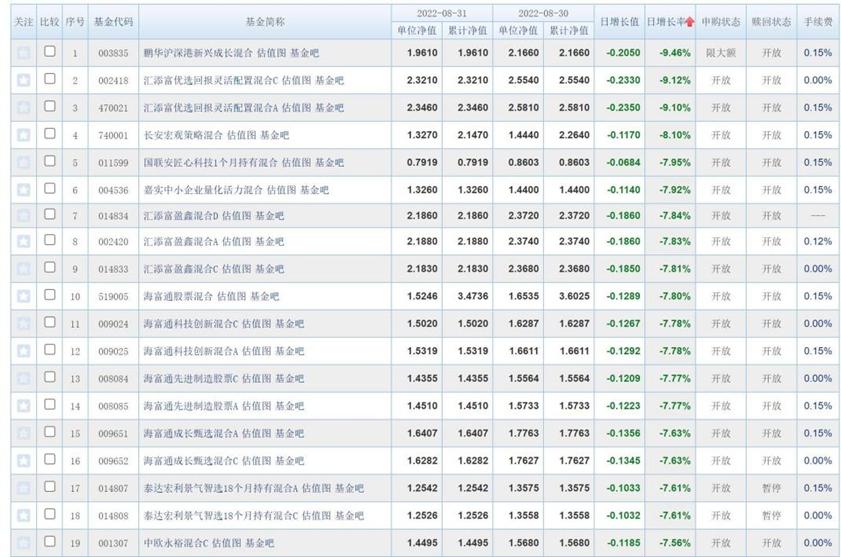The width and height of the screenshot is (841, 557).
Task: Tick the compare checkbox for fund 011599
Action: click(50, 161)
